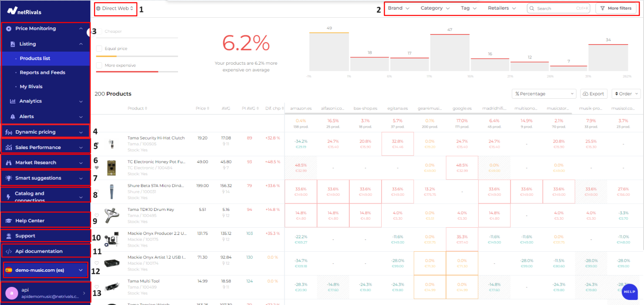Viewport: 644px width, 305px height.
Task: Click the Api documentation code icon
Action: 8,251
